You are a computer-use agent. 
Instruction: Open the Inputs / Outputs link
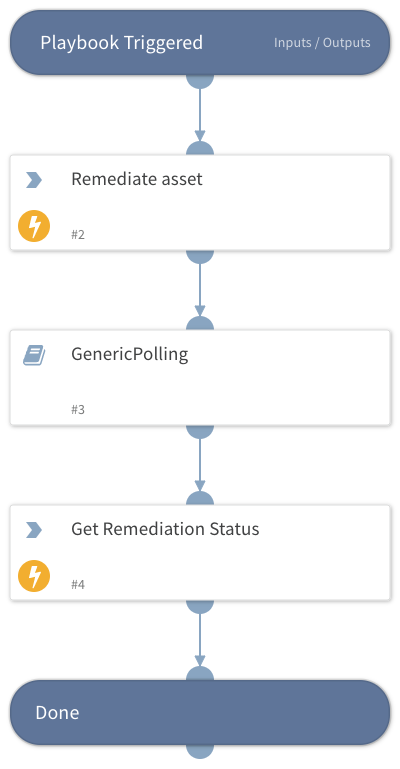[x=322, y=43]
